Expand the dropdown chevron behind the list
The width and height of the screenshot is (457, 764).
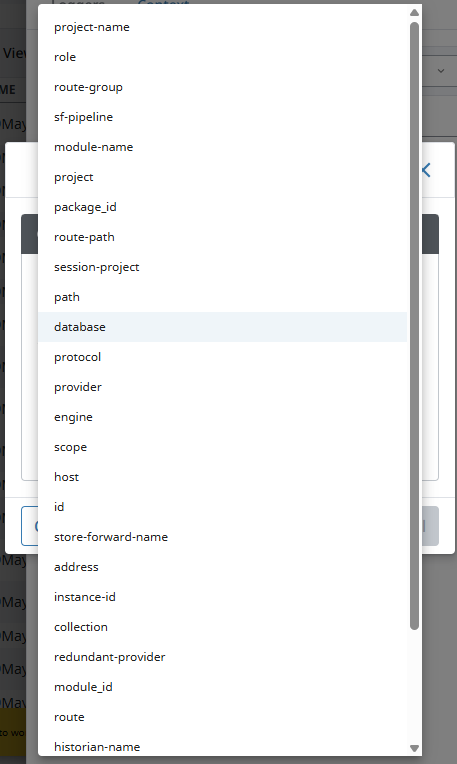click(441, 71)
